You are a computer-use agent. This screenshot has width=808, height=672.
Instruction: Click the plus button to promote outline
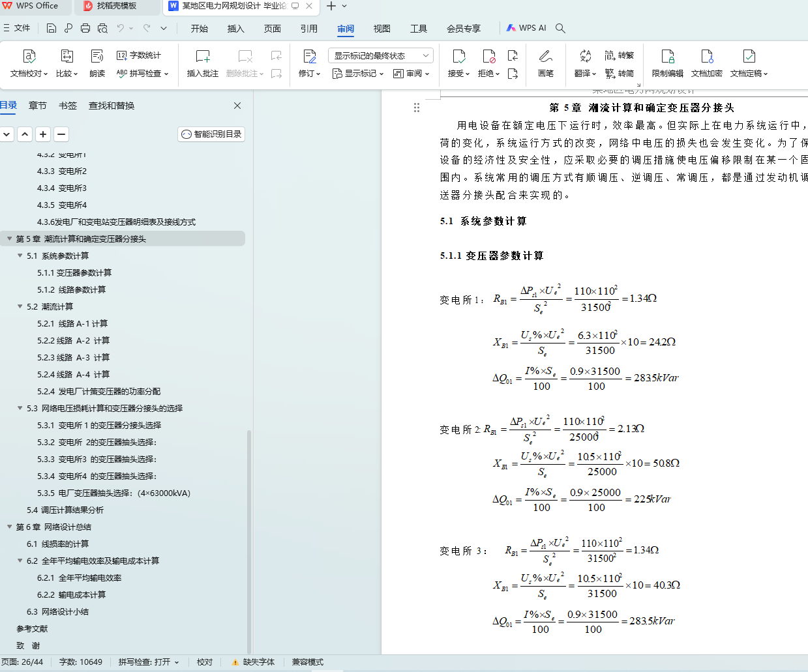[43, 134]
